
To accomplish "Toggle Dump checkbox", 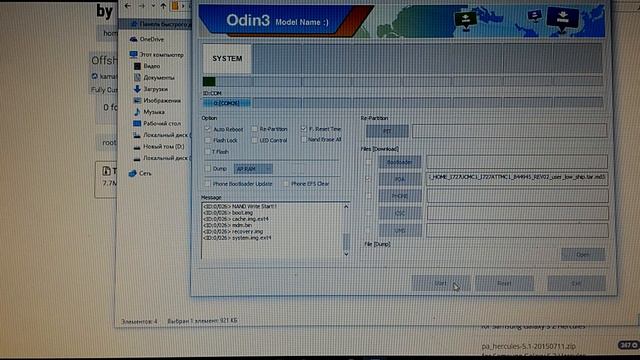I will point(208,169).
